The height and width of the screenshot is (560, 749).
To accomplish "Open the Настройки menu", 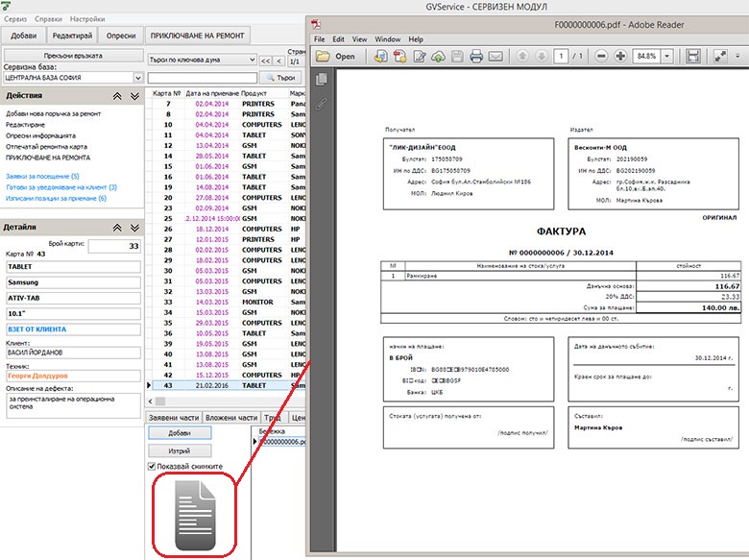I will [x=87, y=19].
